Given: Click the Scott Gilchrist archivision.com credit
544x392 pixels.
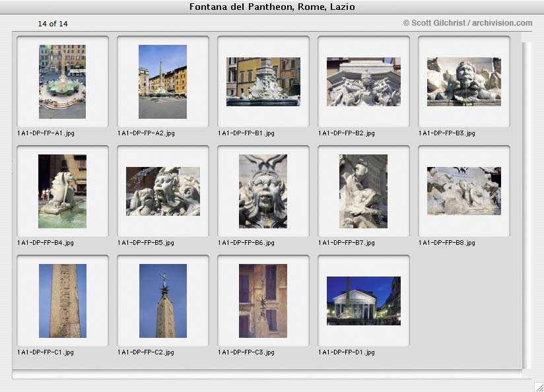Looking at the screenshot, I should coord(467,23).
